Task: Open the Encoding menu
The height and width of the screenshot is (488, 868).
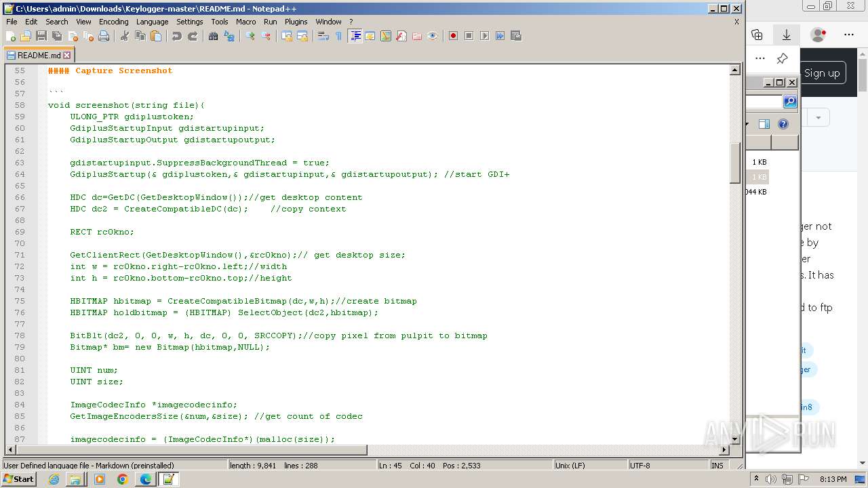Action: [113, 22]
